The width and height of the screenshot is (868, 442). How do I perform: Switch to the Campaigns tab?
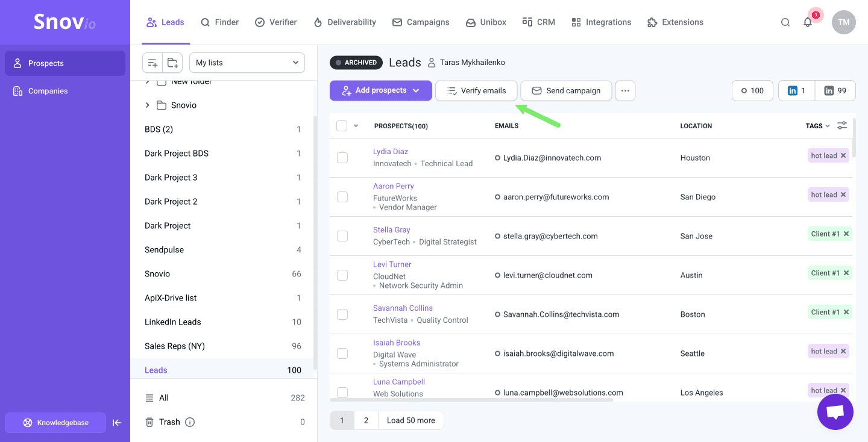[421, 22]
